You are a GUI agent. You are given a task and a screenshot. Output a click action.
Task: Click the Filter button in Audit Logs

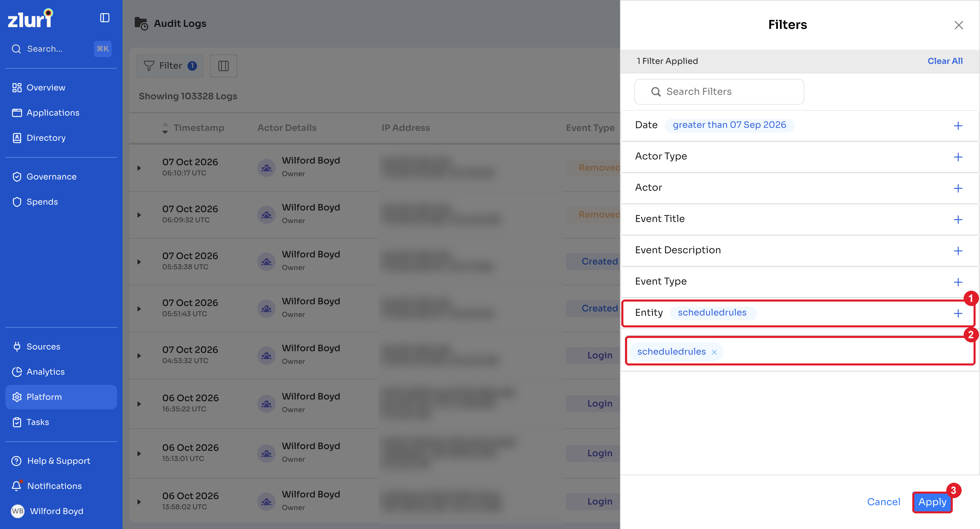[x=170, y=66]
